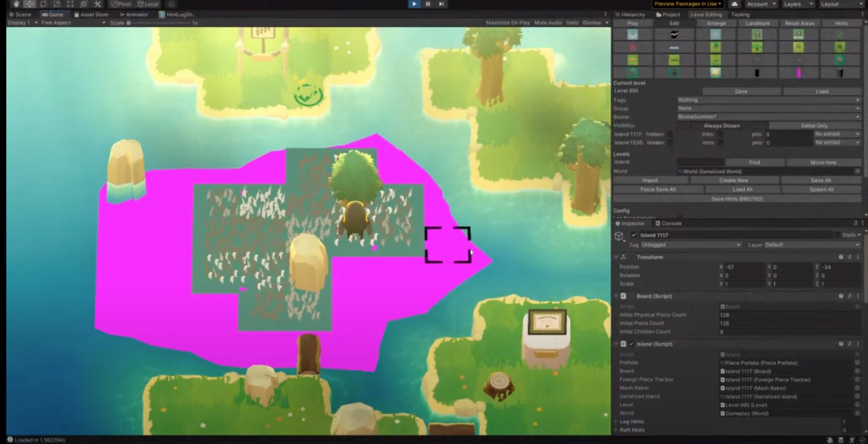868x444 pixels.
Task: Toggle Mute Audio in Game view
Action: coord(548,22)
